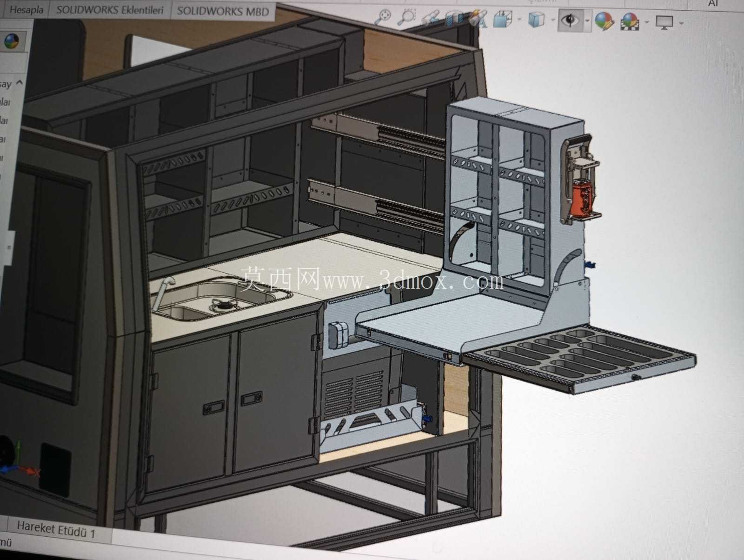This screenshot has height=560, width=744.
Task: Click the DisplayManager appearance ball tab icon
Action: coord(12,42)
